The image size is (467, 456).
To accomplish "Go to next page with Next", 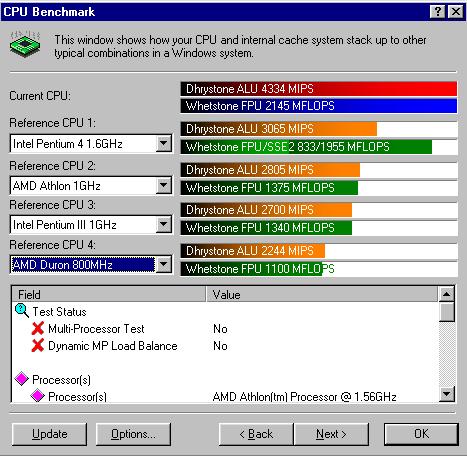I will pos(331,434).
